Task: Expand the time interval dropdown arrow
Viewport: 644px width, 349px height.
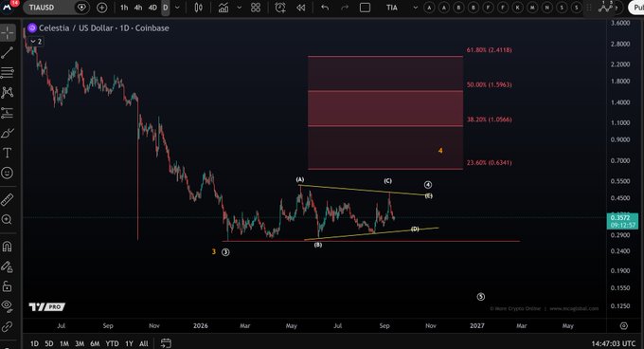Action: click(x=177, y=8)
